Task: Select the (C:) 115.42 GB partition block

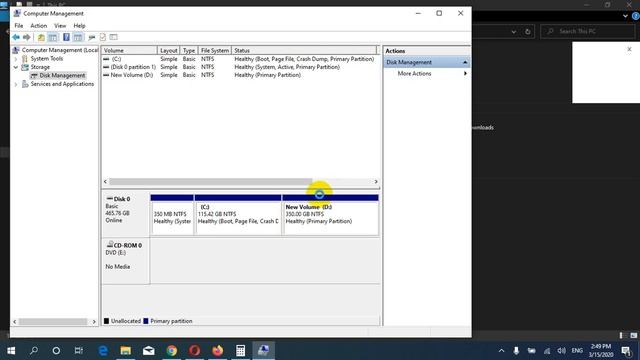Action: (x=238, y=215)
